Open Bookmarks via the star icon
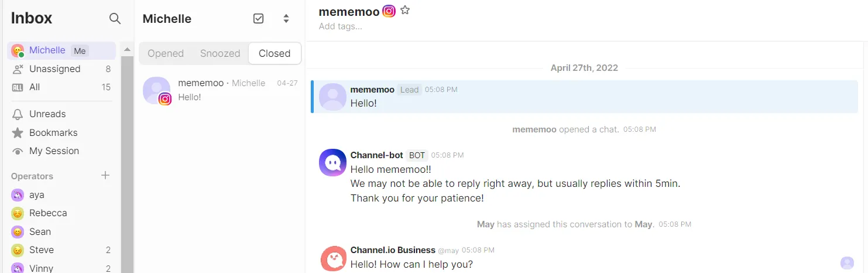This screenshot has width=868, height=273. [x=18, y=133]
